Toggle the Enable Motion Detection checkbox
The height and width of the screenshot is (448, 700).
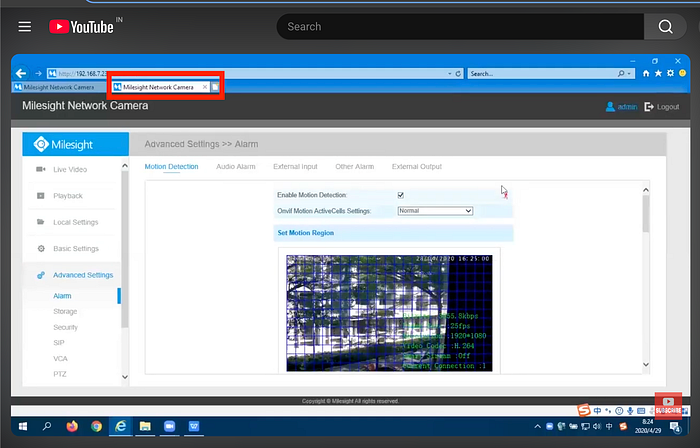coord(400,195)
